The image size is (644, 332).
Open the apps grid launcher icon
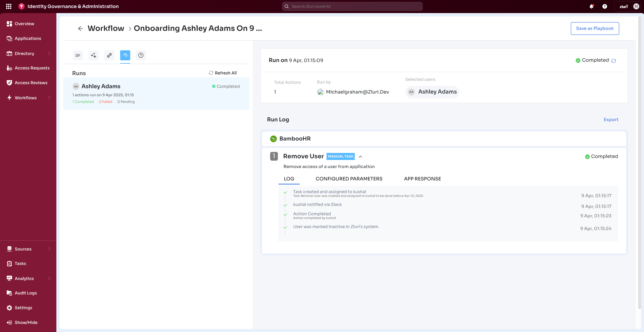coord(9,6)
